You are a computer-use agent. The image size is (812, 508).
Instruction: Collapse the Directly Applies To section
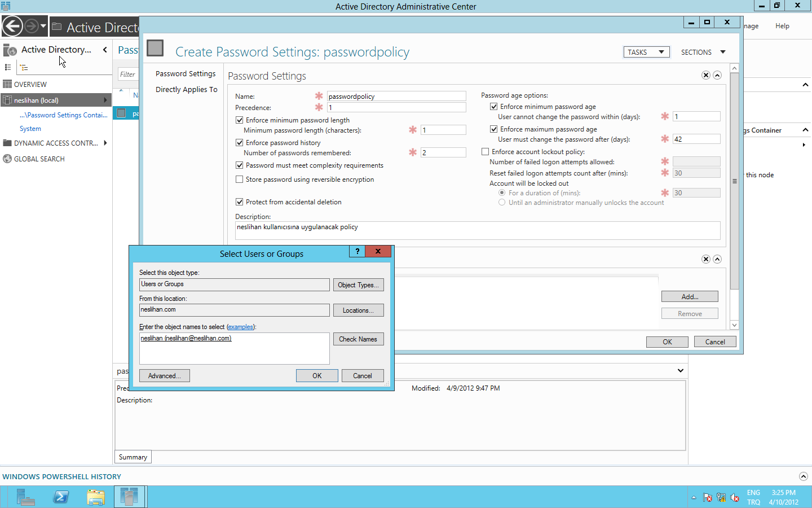pos(717,259)
